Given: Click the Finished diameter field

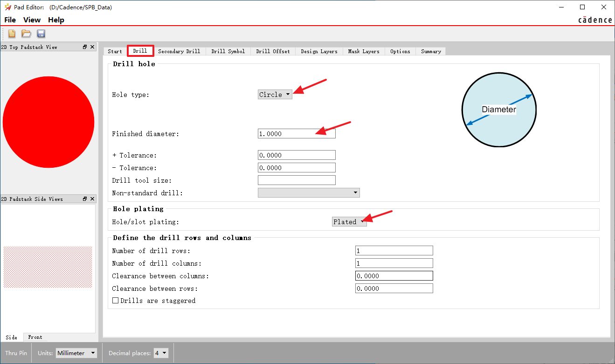Looking at the screenshot, I should click(x=297, y=134).
